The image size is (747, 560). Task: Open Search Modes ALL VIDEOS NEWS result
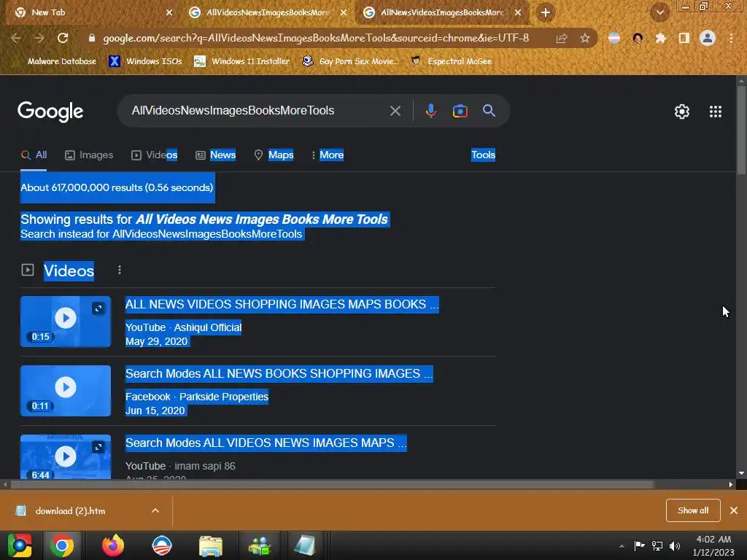(x=266, y=443)
